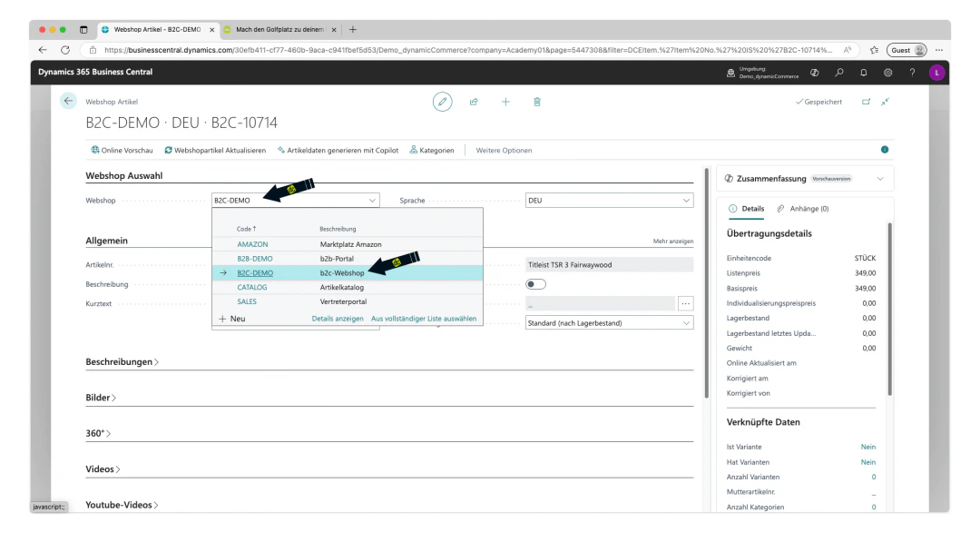Click the plus icon to create new record

tap(505, 102)
